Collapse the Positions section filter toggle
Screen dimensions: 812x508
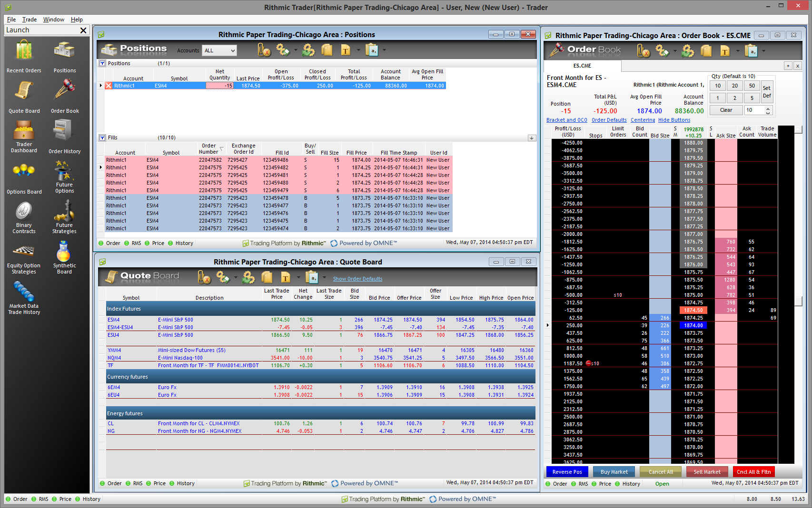102,63
